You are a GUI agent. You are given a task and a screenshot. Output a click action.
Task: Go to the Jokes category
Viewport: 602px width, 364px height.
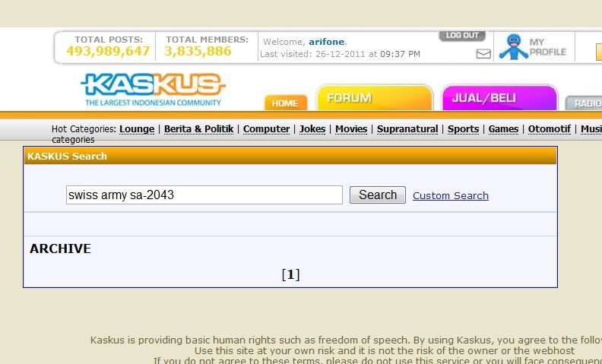click(x=312, y=129)
